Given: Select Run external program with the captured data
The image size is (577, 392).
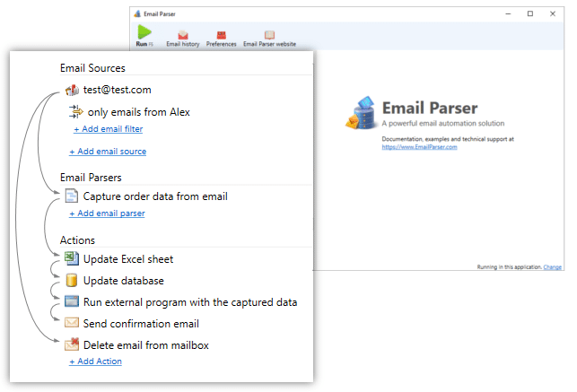Looking at the screenshot, I should 190,302.
